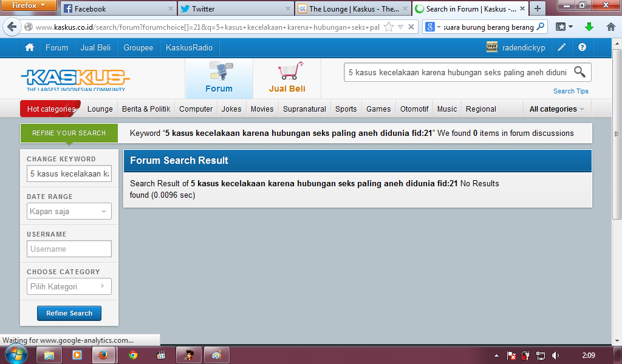Open KaskusRadio menu item
Viewport: 622px width, 364px height.
[190, 47]
